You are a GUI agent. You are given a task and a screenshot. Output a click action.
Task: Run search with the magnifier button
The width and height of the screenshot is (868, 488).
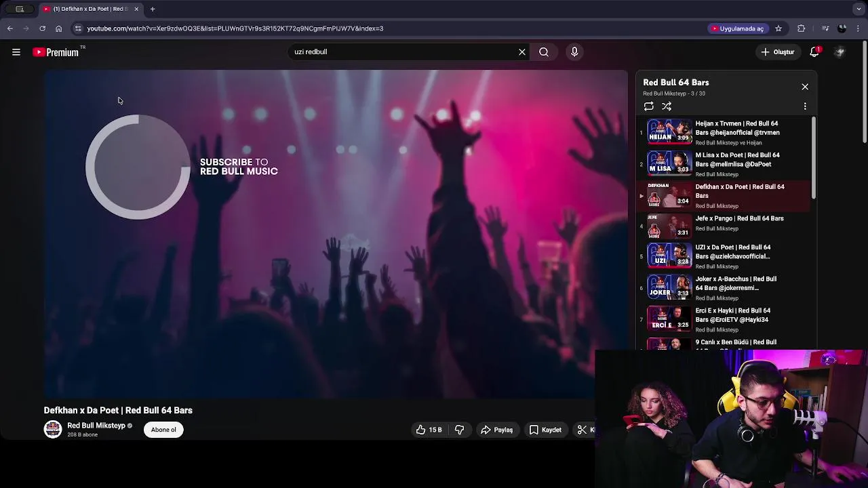point(544,52)
